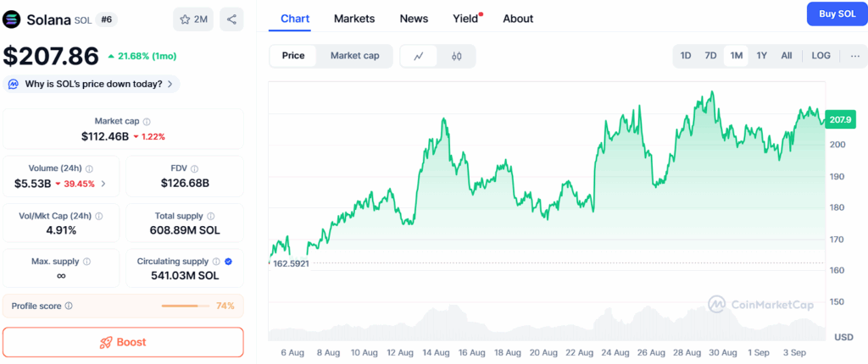The image size is (868, 364).
Task: Click the Boost button
Action: point(123,343)
